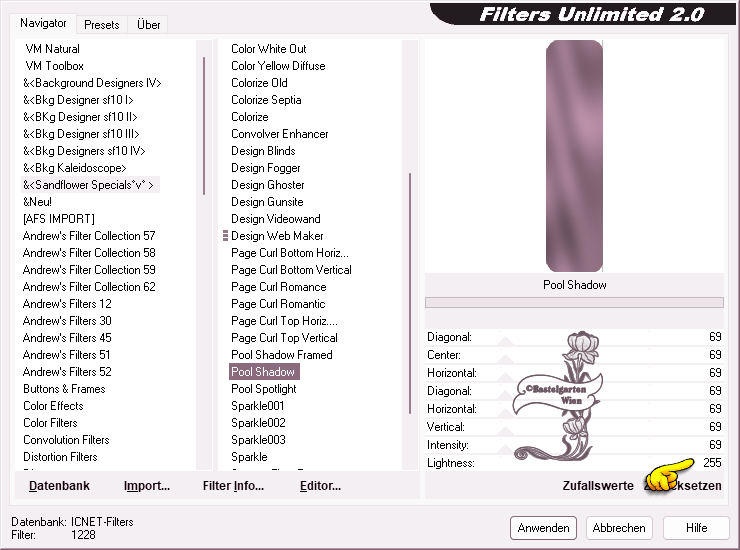Select Andrew's Filters 52
Screen dimensions: 740x550
tap(67, 372)
